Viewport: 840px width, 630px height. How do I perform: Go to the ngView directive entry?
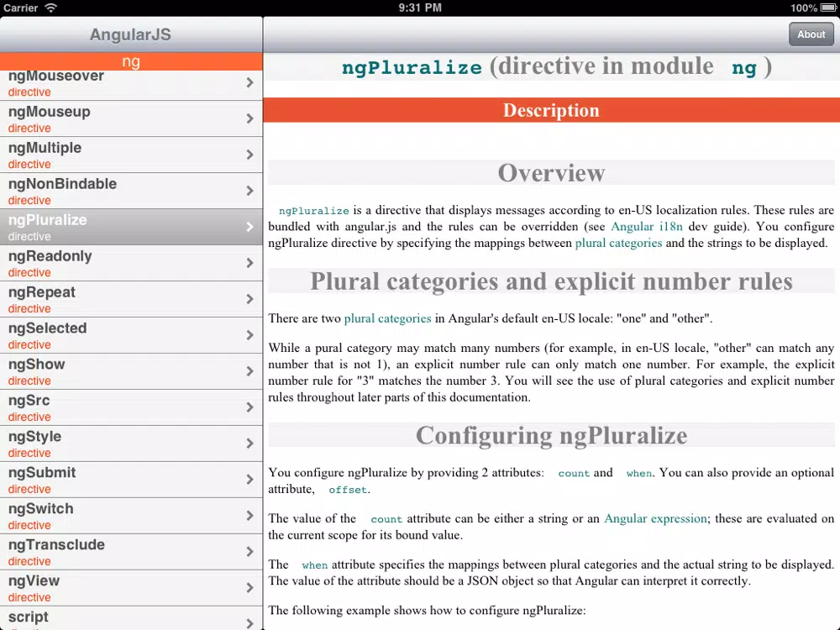coord(131,588)
